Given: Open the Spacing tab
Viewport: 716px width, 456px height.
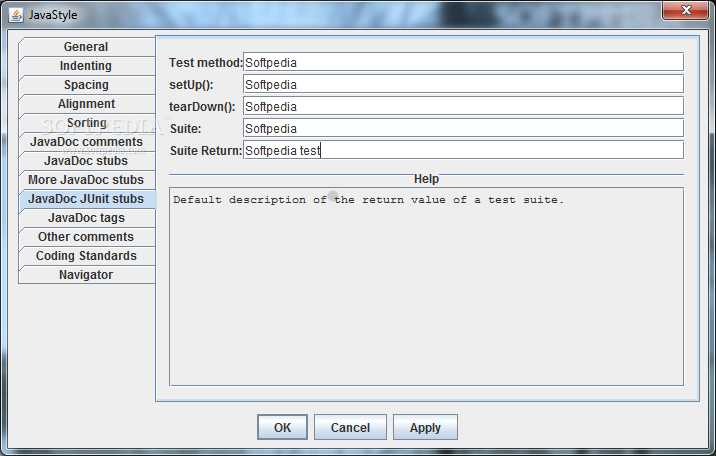Looking at the screenshot, I should [x=87, y=85].
